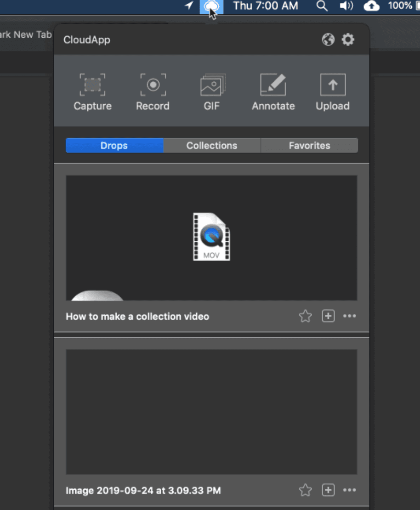The height and width of the screenshot is (510, 420).
Task: Favorite the Image 2019-09-24 drop
Action: coord(305,490)
